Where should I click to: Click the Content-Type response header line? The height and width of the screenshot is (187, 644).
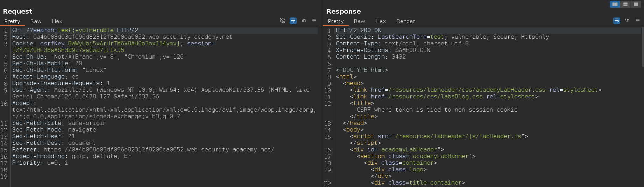tap(402, 44)
